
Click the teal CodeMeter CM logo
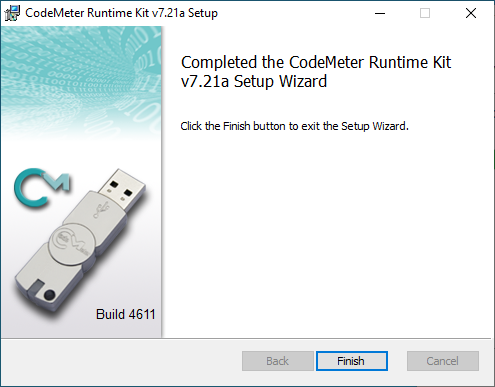[42, 188]
